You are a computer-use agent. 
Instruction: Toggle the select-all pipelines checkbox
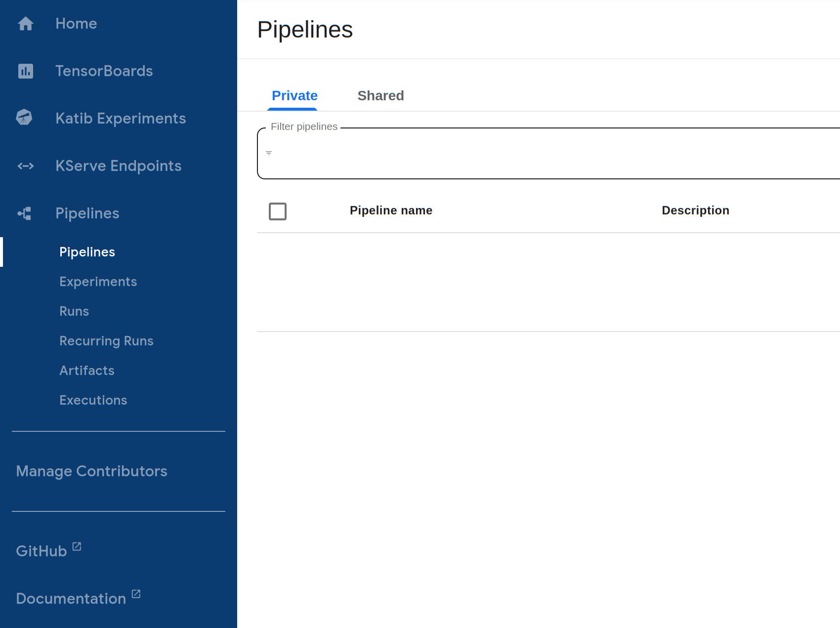[278, 211]
